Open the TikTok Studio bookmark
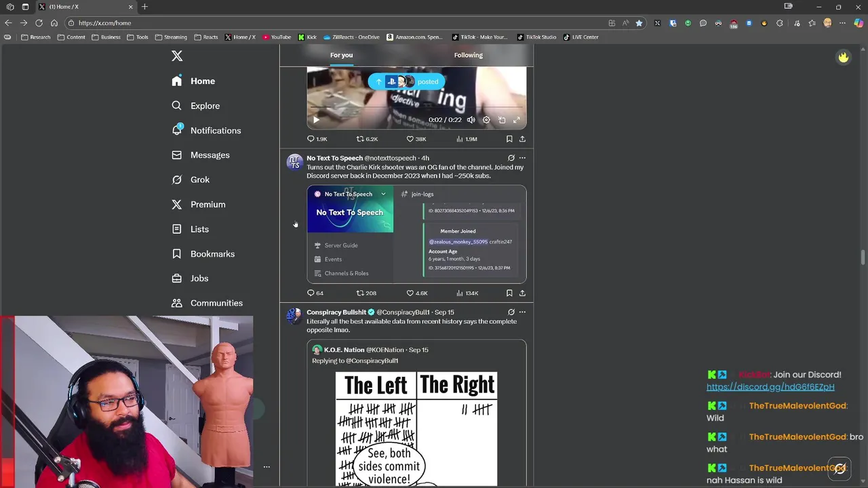The image size is (868, 488). pos(536,37)
